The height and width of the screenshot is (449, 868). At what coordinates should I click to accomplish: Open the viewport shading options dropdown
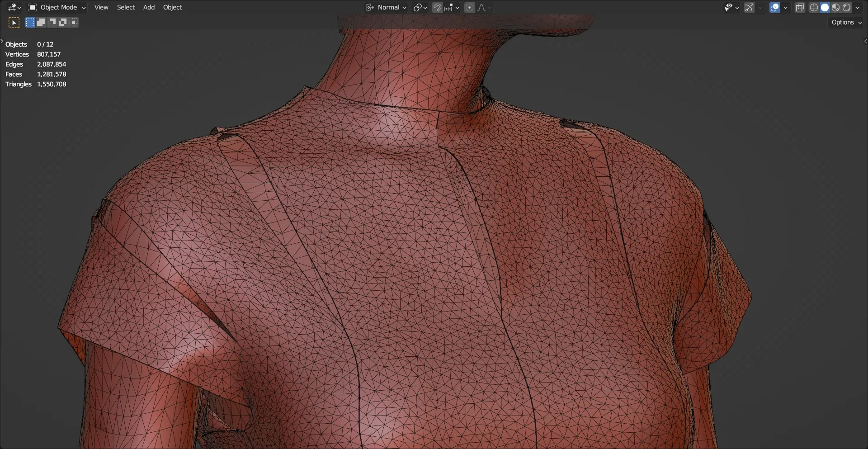click(858, 7)
